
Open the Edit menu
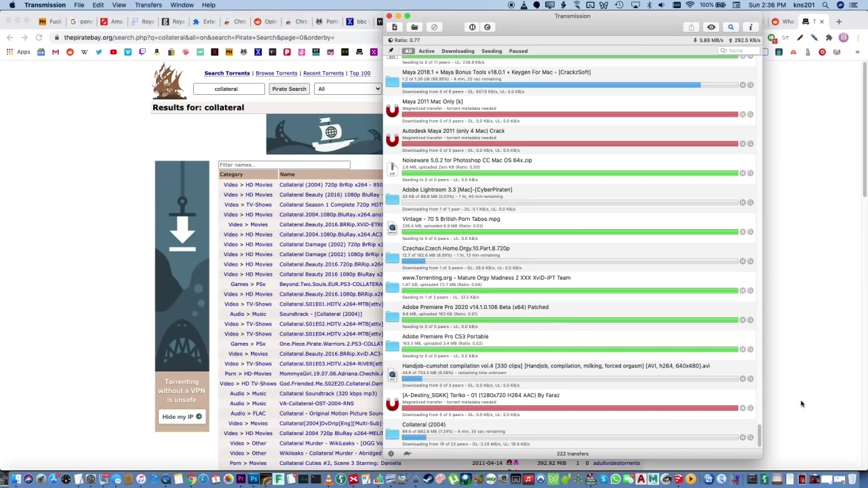pyautogui.click(x=98, y=5)
